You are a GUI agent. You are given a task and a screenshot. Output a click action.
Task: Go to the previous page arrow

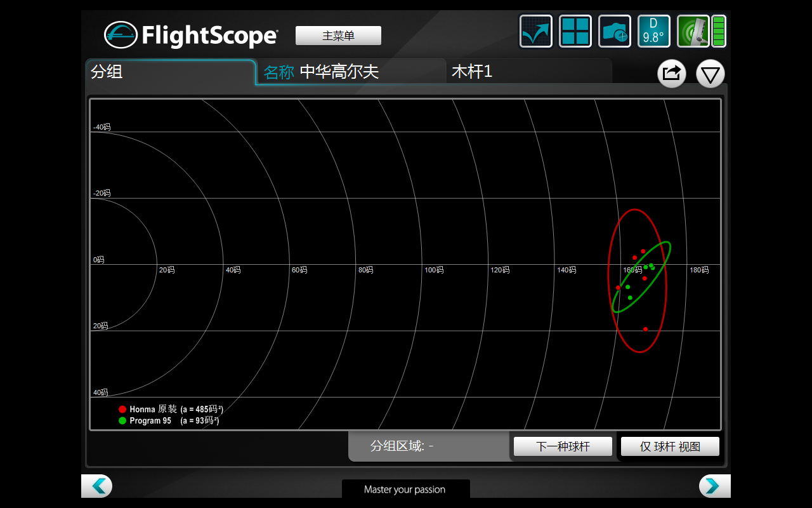[x=97, y=486]
